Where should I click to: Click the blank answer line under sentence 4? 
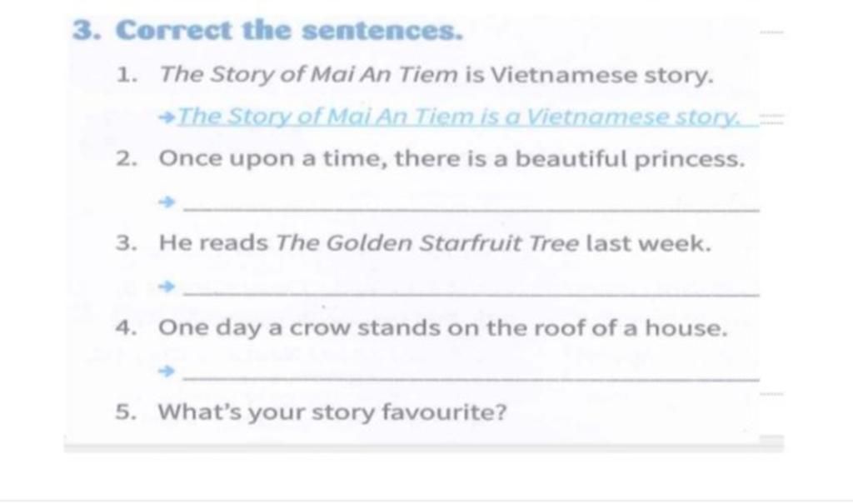pyautogui.click(x=471, y=378)
